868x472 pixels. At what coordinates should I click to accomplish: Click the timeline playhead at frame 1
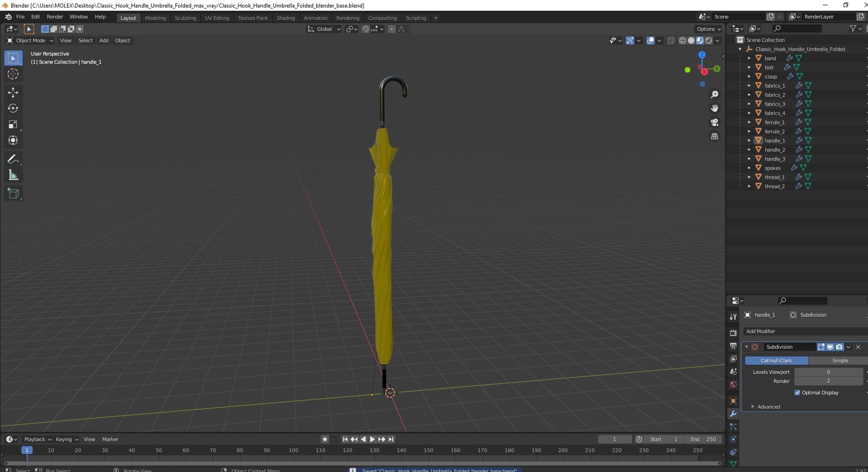point(27,450)
